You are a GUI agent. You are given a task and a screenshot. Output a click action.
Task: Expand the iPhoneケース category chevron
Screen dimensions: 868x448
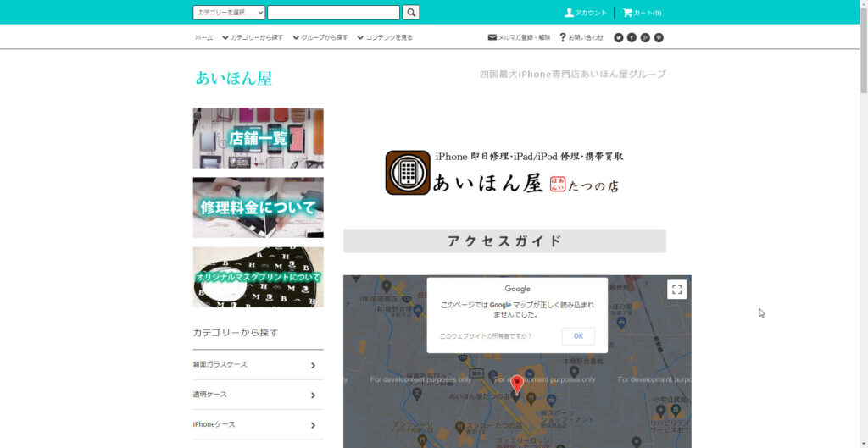(x=314, y=425)
